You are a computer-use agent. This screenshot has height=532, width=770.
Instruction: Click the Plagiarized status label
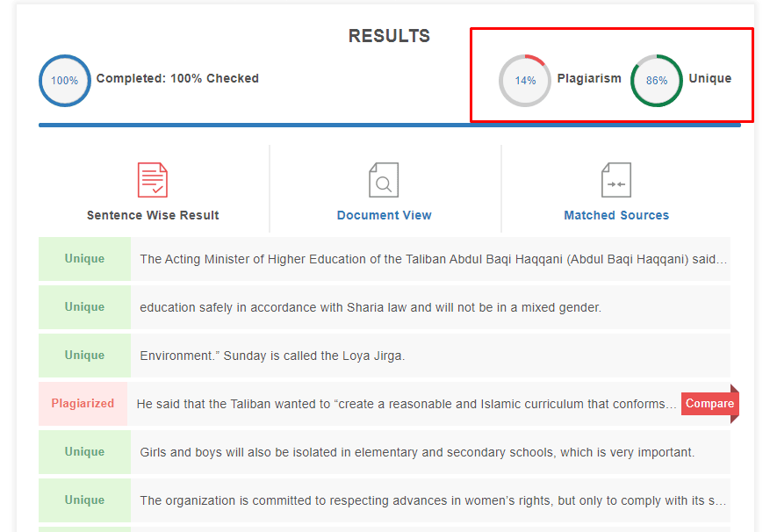point(83,403)
